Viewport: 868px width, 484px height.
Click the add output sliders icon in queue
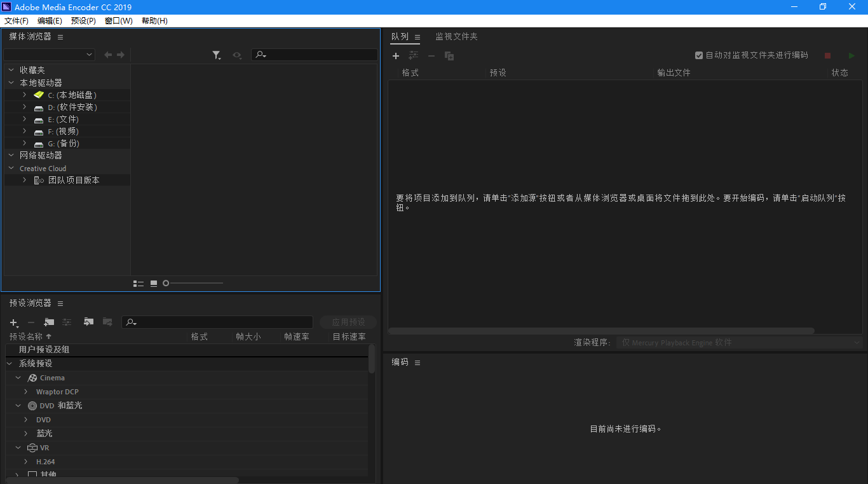[x=414, y=56]
